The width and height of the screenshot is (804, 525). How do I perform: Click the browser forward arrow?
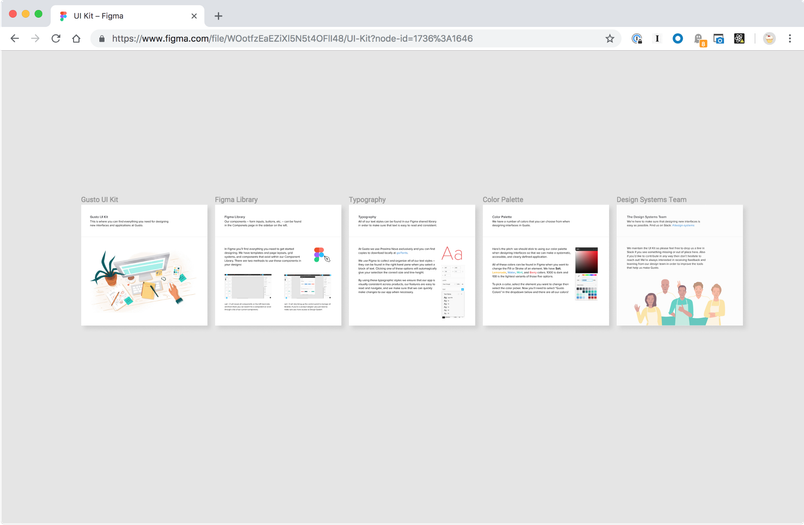(35, 38)
